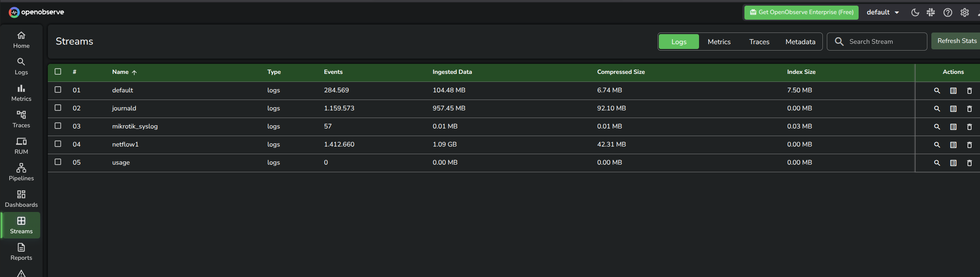Open Traces in the sidebar
This screenshot has width=980, height=277.
coord(21,120)
